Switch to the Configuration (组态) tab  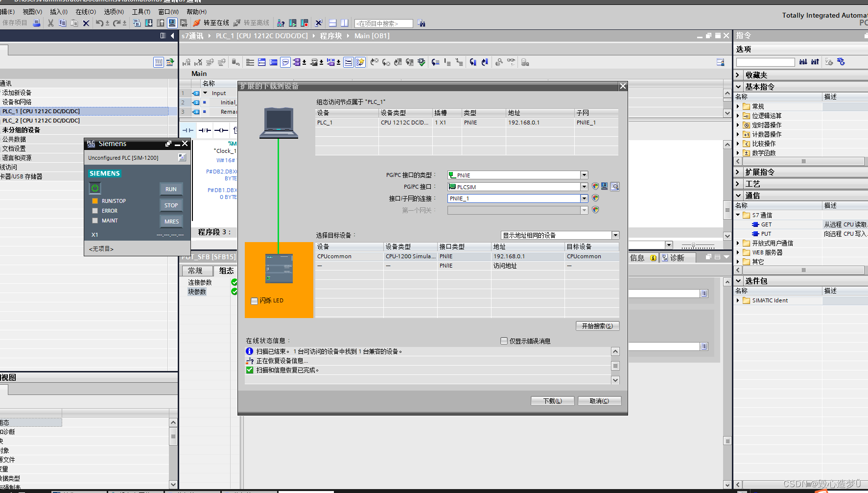point(227,271)
